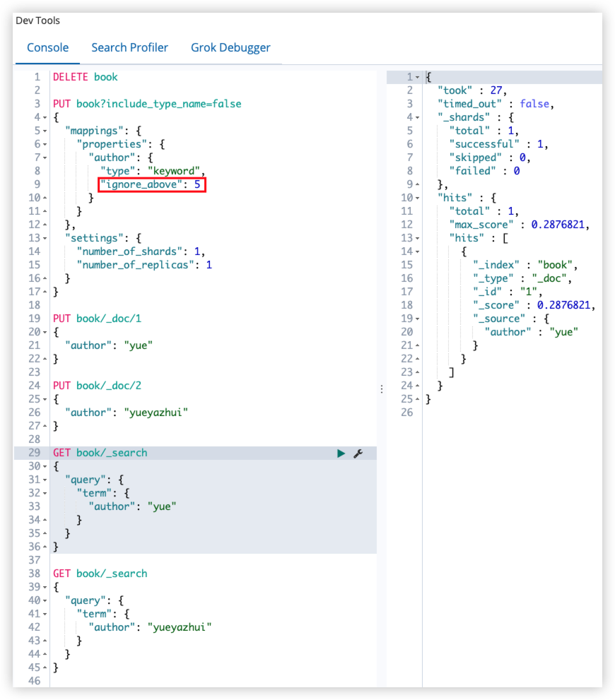
Task: Fold the hits array on response line 13
Action: [418, 238]
